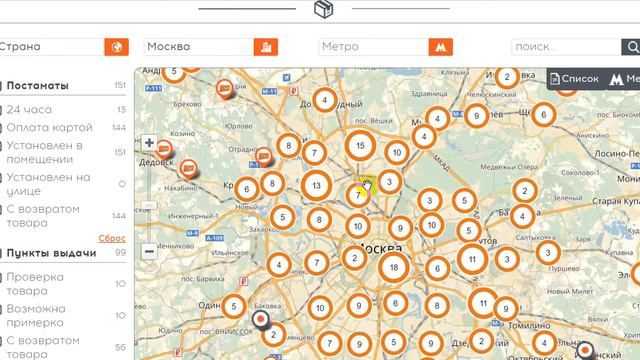The width and height of the screenshot is (640, 360).
Task: Open cluster 7 under the hand cursor
Action: (x=358, y=195)
